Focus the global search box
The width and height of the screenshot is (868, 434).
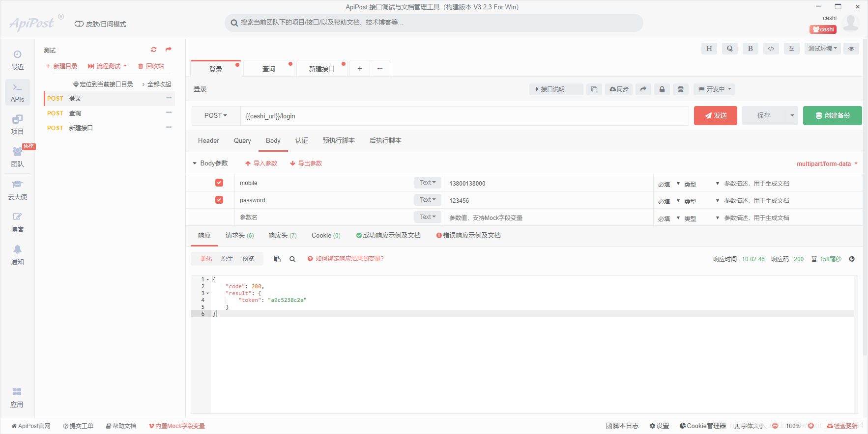[x=434, y=23]
